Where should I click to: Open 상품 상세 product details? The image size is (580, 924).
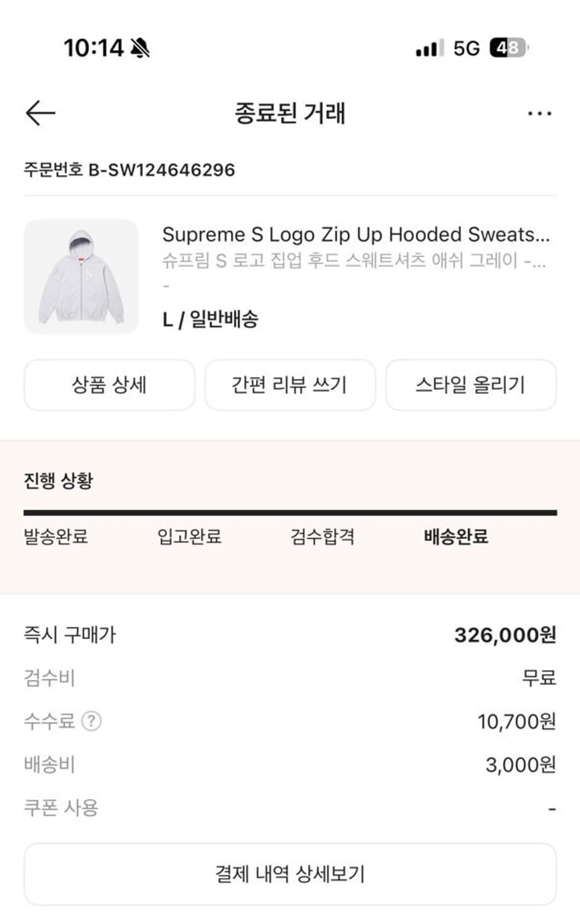pyautogui.click(x=109, y=385)
